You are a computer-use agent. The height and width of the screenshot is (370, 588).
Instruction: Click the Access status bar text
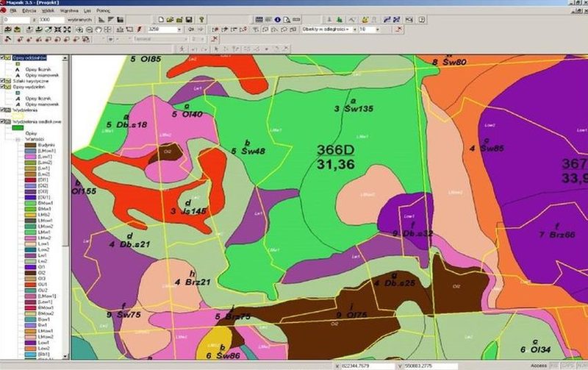tap(538, 366)
